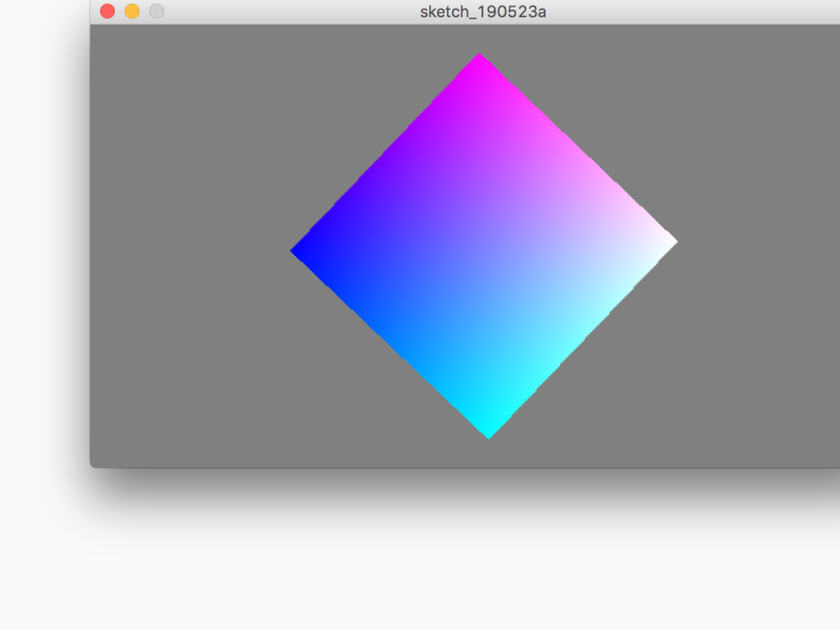Minimize the sketch_190523a window

[132, 11]
